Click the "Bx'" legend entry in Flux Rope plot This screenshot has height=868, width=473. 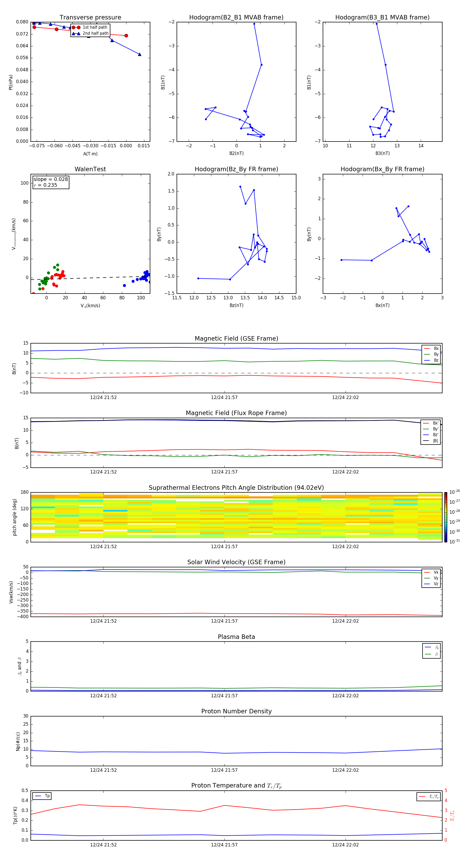tap(431, 423)
